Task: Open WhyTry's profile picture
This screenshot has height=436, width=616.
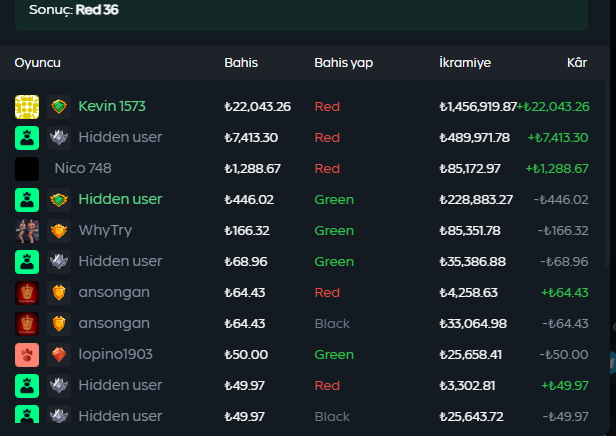Action: [x=27, y=231]
